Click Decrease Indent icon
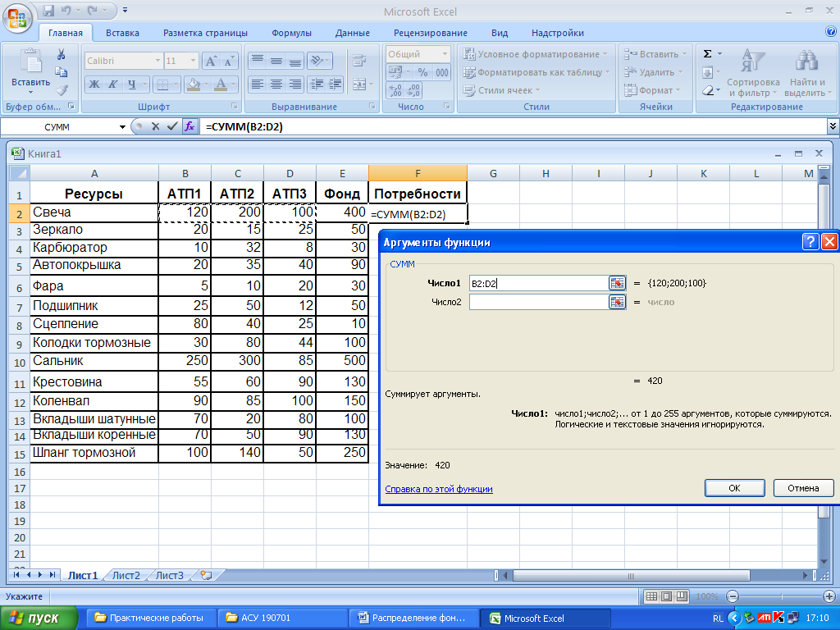The image size is (840, 630). (x=317, y=84)
